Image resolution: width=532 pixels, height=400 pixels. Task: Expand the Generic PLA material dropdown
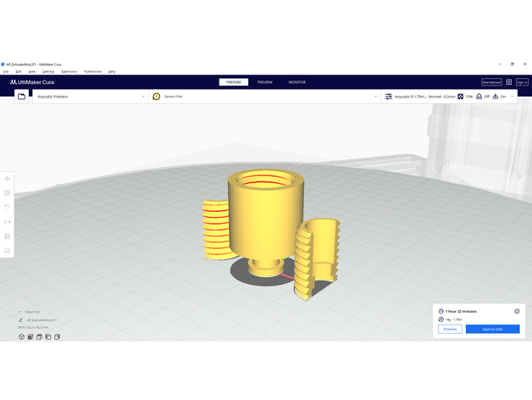click(375, 97)
